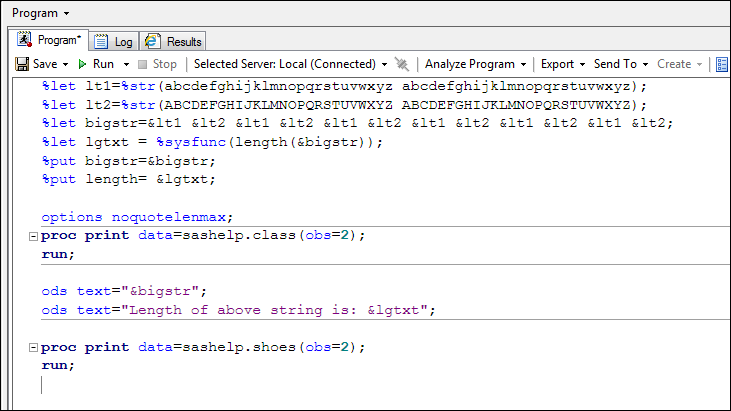The image size is (731, 411).
Task: Click the 'ods text="&bigstr";' line
Action: pyautogui.click(x=124, y=291)
